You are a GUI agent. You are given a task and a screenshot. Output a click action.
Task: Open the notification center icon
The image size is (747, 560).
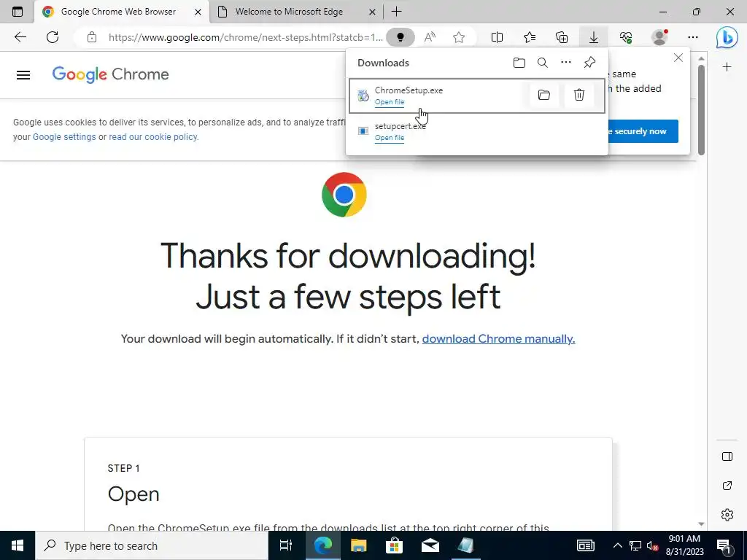pos(723,545)
